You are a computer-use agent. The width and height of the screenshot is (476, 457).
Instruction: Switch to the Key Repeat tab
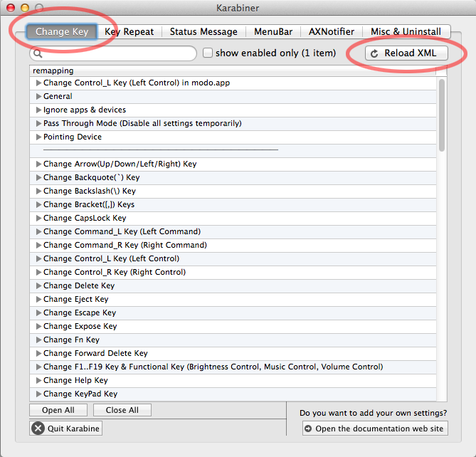tap(129, 31)
